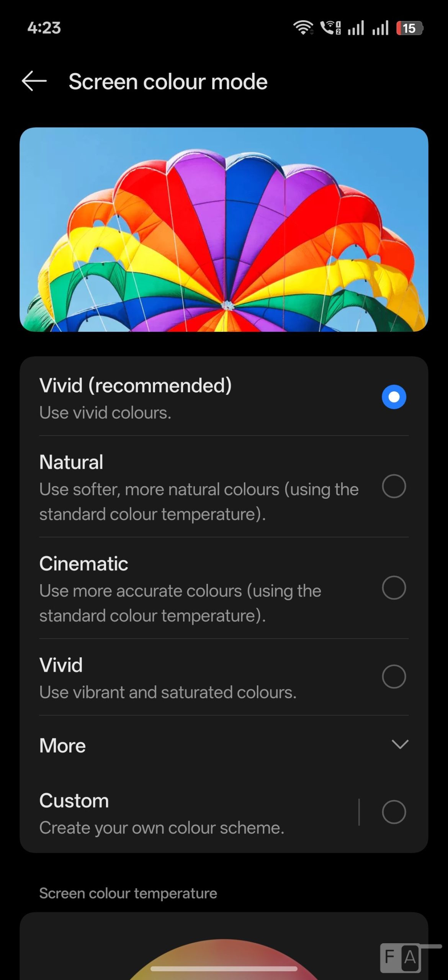Tap the battery level indicator
Viewport: 448px width, 980px height.
click(x=409, y=28)
